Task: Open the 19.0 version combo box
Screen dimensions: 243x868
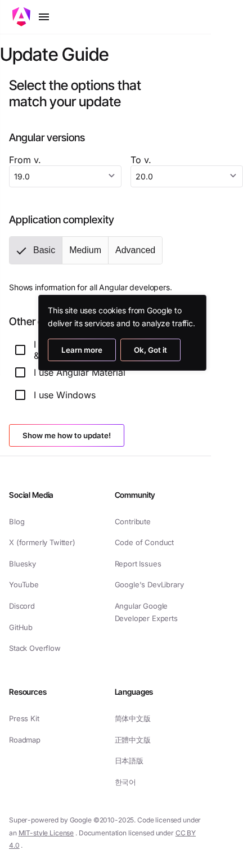Action: (65, 176)
